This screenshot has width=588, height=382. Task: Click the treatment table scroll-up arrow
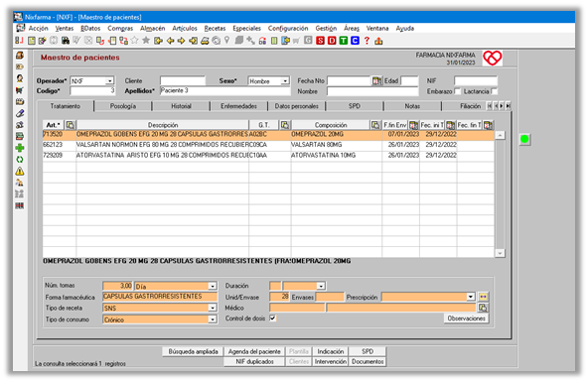point(500,135)
